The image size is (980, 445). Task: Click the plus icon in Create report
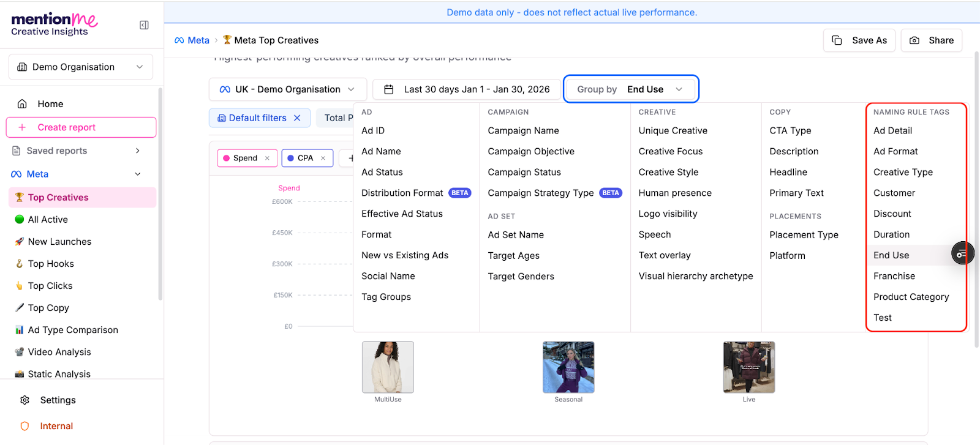pos(22,127)
